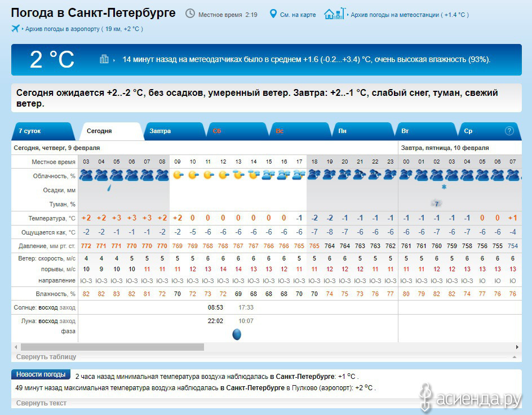Click the horizontal scrollbar thumb under table

112,347
